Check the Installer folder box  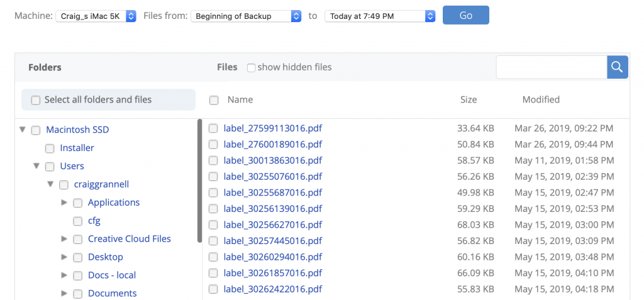coord(50,148)
